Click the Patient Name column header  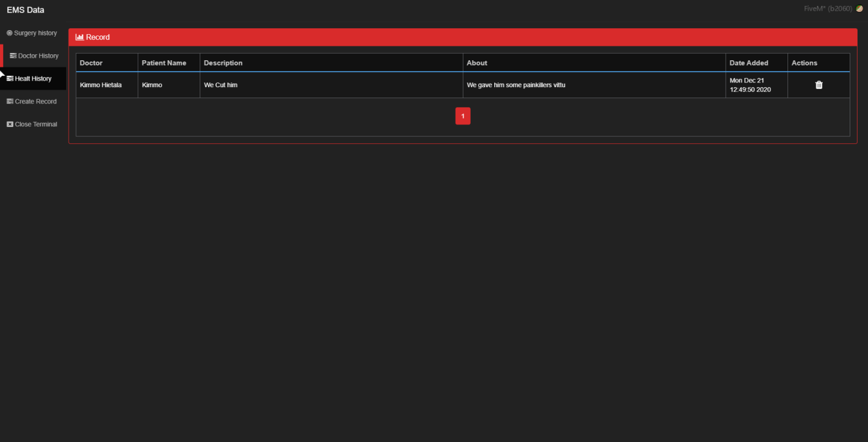pos(164,63)
